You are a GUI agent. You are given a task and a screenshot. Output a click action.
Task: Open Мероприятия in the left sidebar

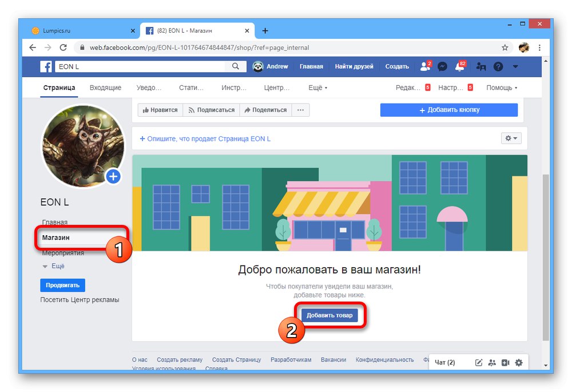(63, 253)
